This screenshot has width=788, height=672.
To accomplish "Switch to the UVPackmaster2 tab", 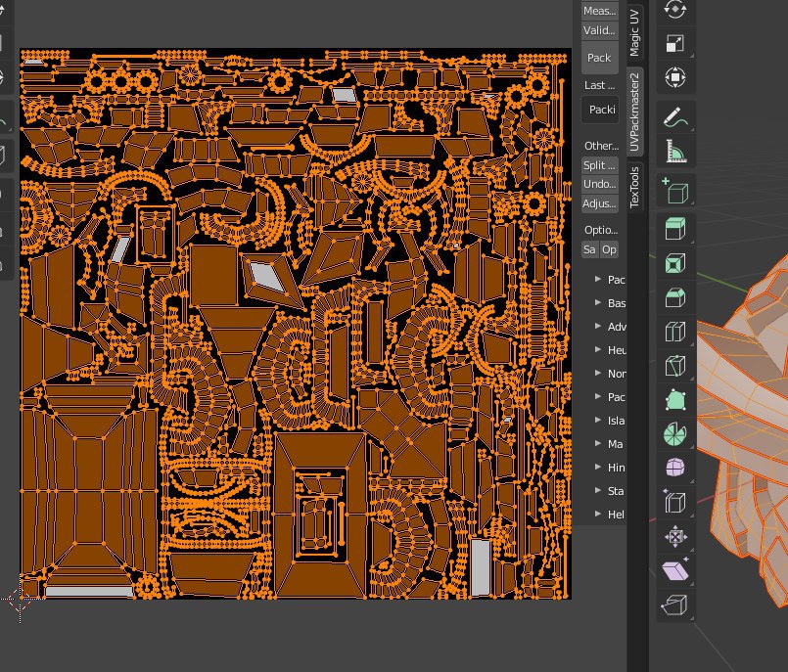I will tap(635, 112).
